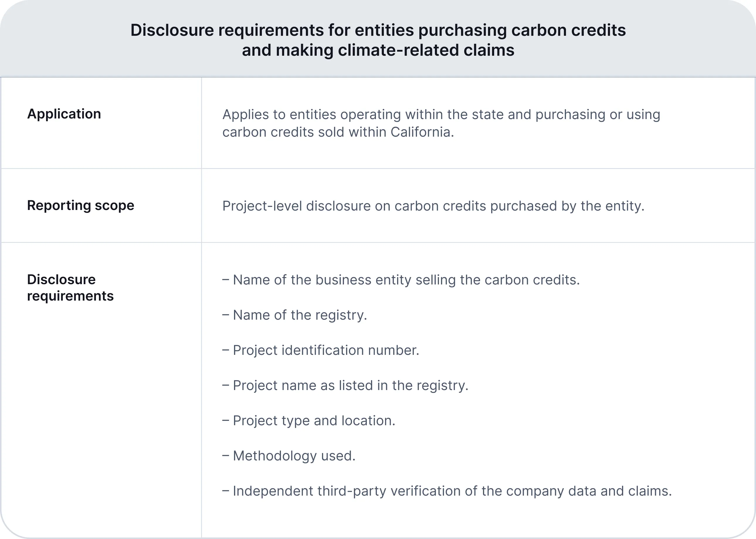Click the dash before 'Name of the registry'
The width and height of the screenshot is (756, 539).
[226, 315]
